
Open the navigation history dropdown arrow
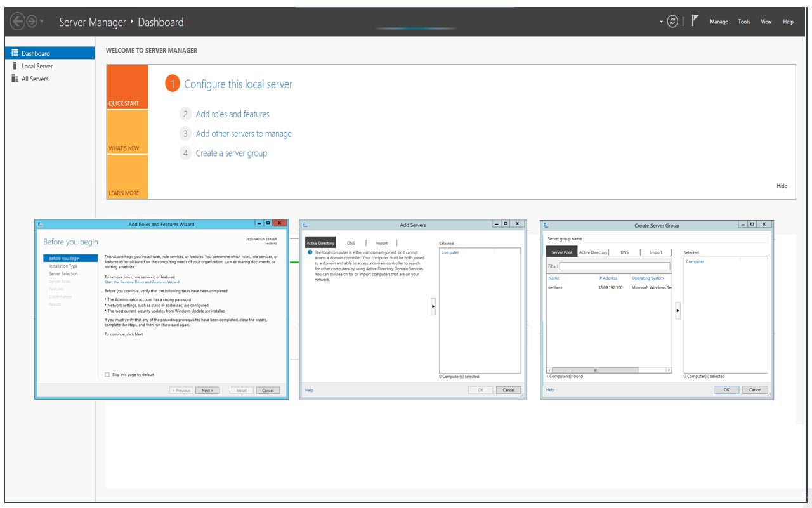(x=42, y=22)
